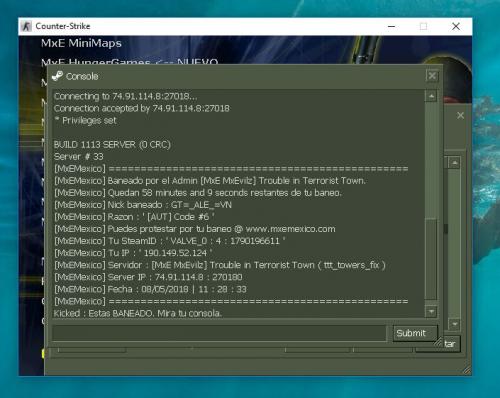Open the MxE MiniMaps menu entry

coord(81,43)
